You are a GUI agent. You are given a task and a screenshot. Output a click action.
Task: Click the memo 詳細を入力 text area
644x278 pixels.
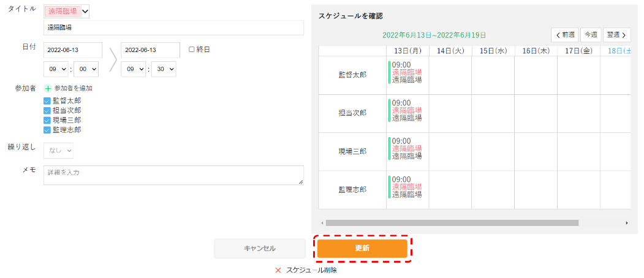pyautogui.click(x=174, y=175)
